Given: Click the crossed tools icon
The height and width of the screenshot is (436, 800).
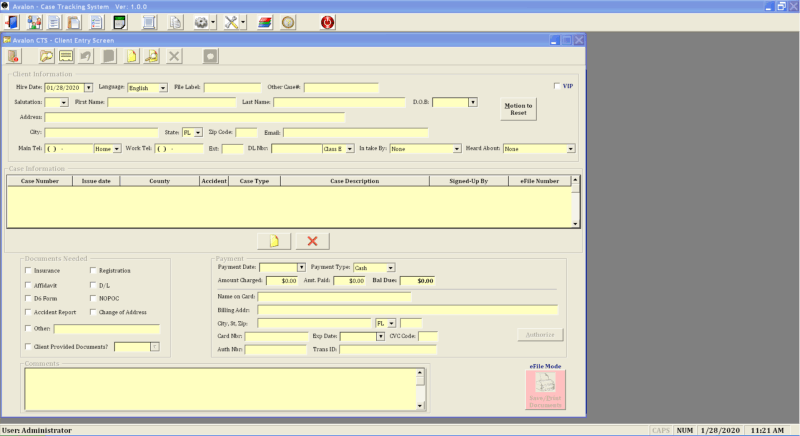Looking at the screenshot, I should click(x=231, y=22).
